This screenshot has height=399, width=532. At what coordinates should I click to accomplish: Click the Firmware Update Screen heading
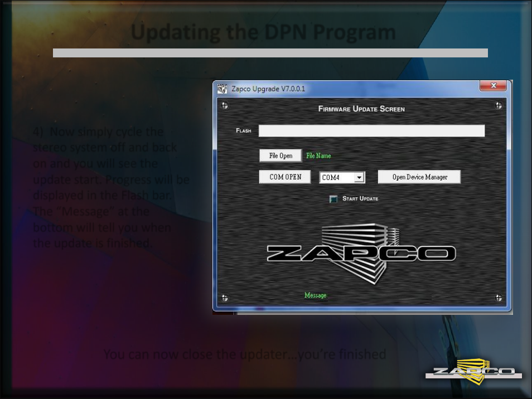tap(361, 109)
